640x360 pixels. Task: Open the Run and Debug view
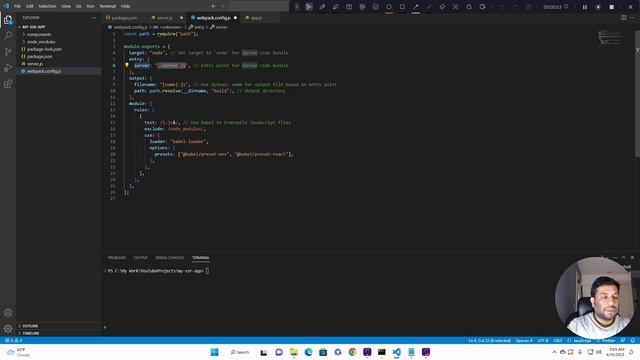tap(8, 68)
